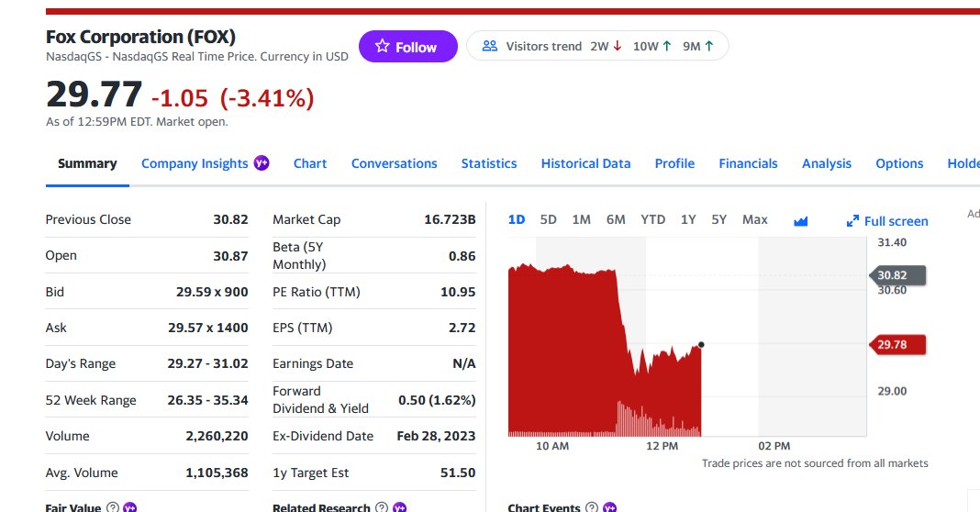Click the main price 29.77
Viewport: 980px width, 512px height.
pos(95,95)
